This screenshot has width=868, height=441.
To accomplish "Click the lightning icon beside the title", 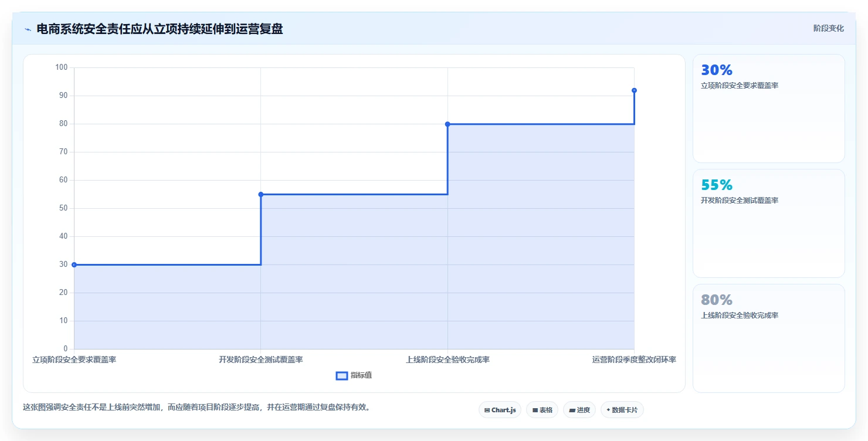I will click(28, 29).
